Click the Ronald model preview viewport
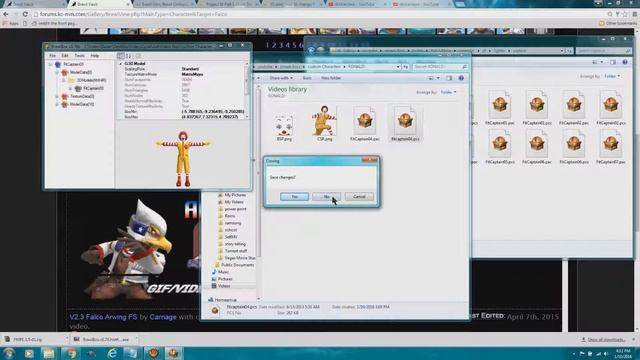The image size is (640, 360). (x=183, y=154)
